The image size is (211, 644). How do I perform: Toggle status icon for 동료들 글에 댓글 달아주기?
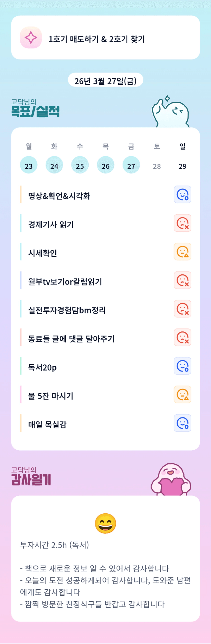click(182, 338)
